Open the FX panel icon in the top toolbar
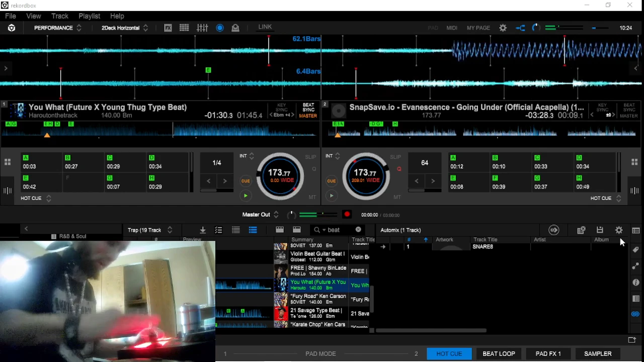Image resolution: width=644 pixels, height=362 pixels. [168, 28]
